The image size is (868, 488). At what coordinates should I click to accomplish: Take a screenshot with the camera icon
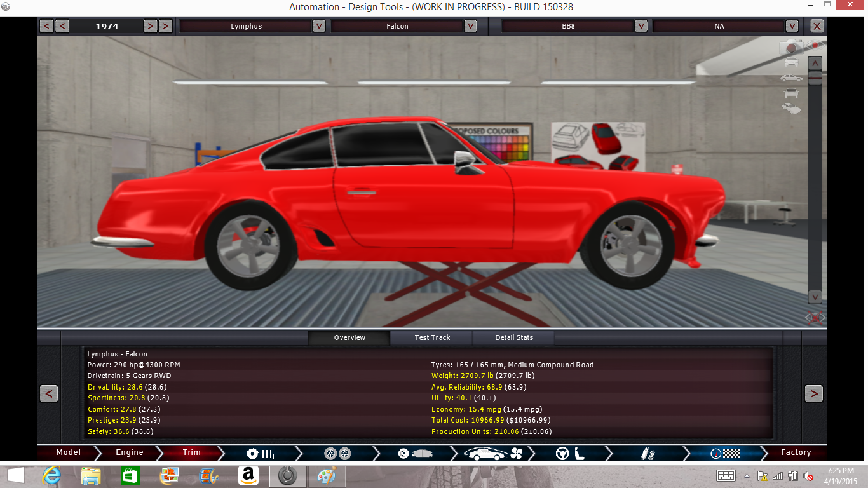pyautogui.click(x=791, y=47)
